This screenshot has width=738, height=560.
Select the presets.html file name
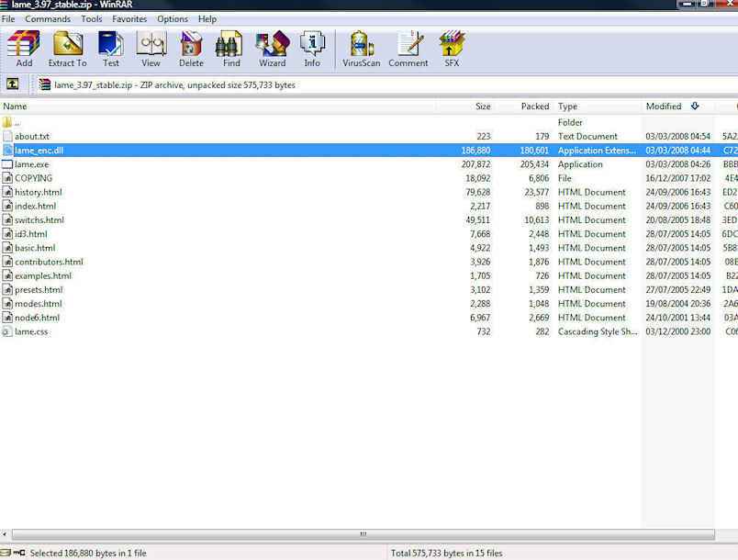[39, 290]
